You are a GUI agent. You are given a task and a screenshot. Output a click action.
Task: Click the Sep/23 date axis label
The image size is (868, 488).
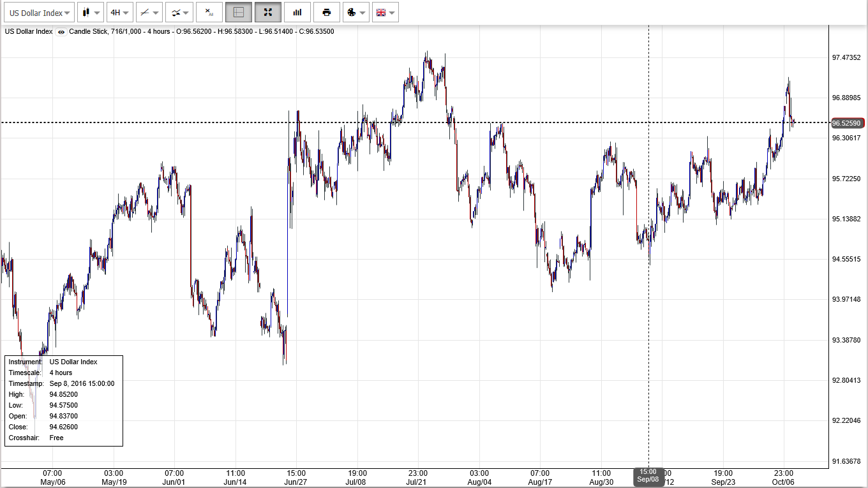tap(723, 482)
